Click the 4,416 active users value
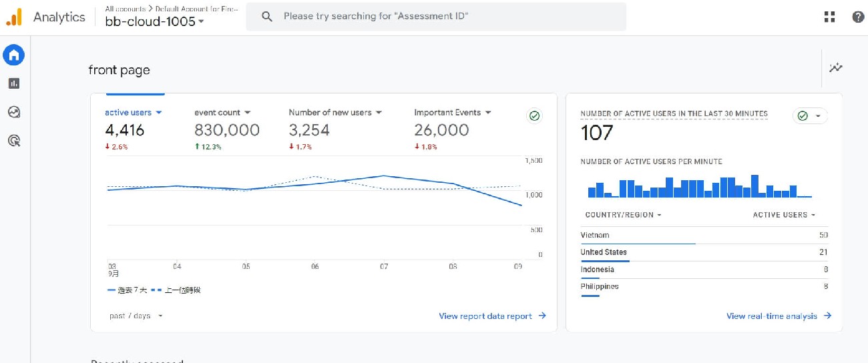Screen dimensions: 868x363 click(125, 130)
